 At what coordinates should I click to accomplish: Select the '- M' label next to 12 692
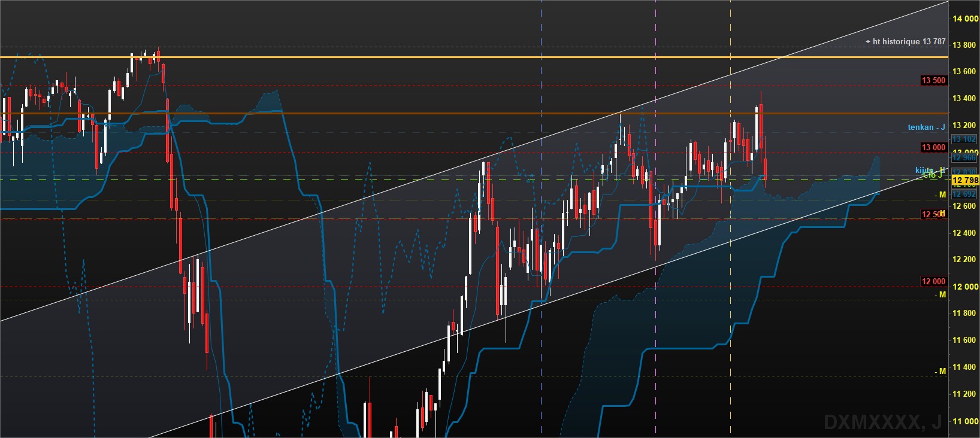[940, 194]
